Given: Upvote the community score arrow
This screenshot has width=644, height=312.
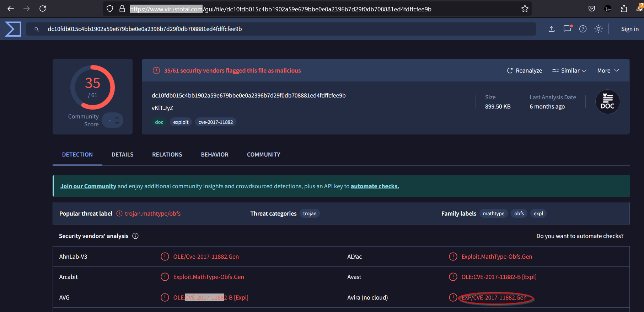Looking at the screenshot, I should (117, 118).
